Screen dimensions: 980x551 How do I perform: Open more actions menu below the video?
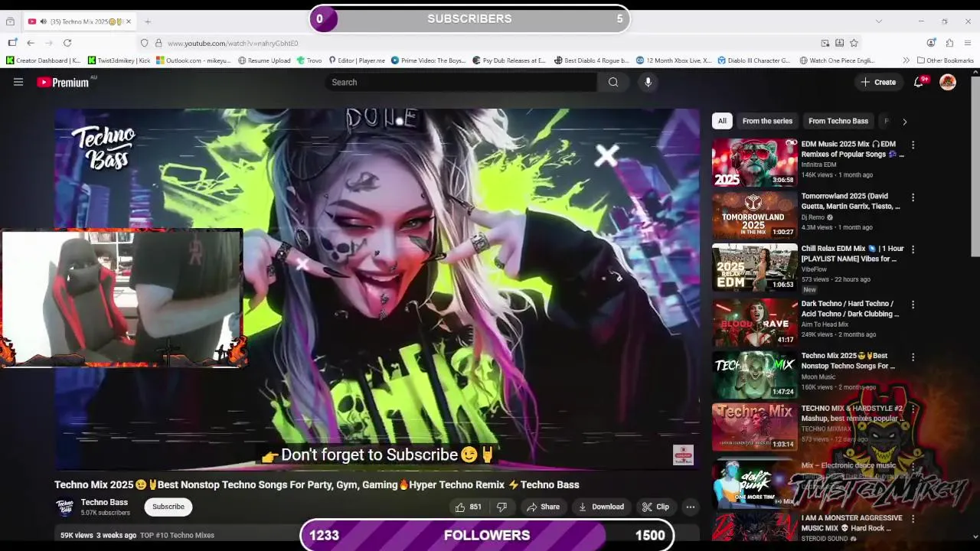690,507
